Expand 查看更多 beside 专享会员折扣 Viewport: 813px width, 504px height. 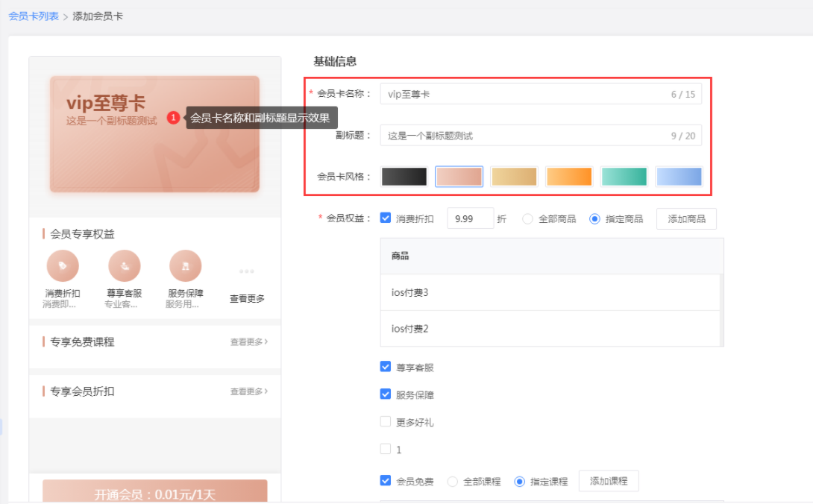click(249, 391)
